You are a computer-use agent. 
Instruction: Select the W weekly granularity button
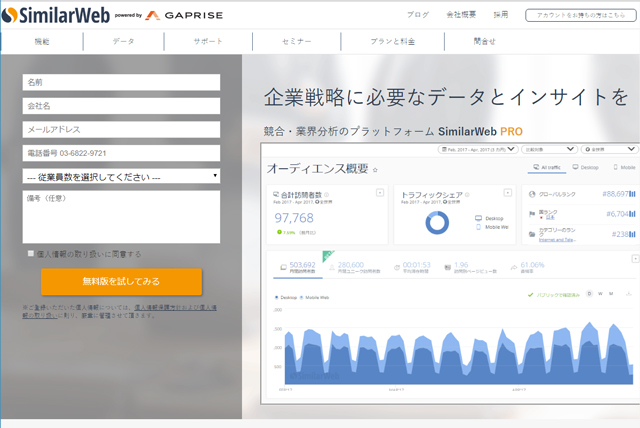tap(600, 293)
